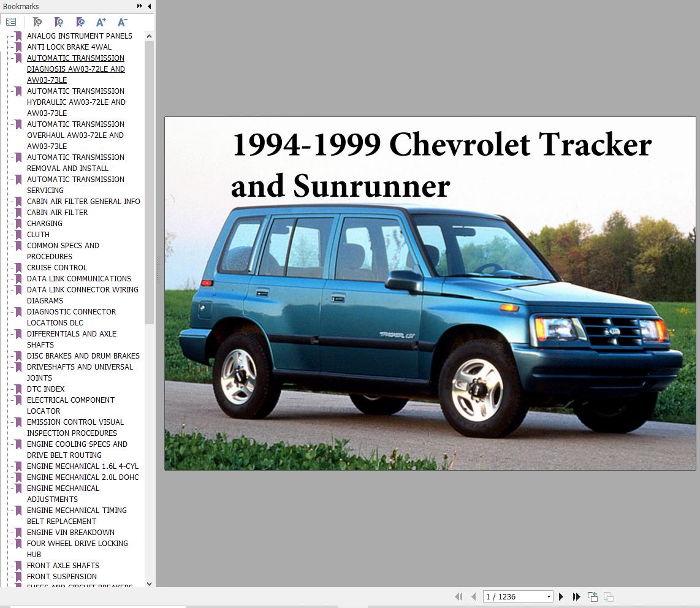Open DRIVESHAFTS AND UNIVERSAL JOINTS bookmark
The image size is (700, 608).
click(80, 372)
